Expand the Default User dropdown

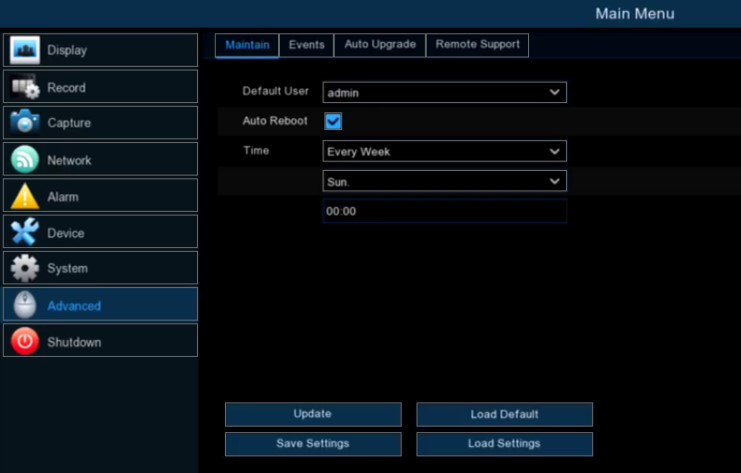[444, 93]
